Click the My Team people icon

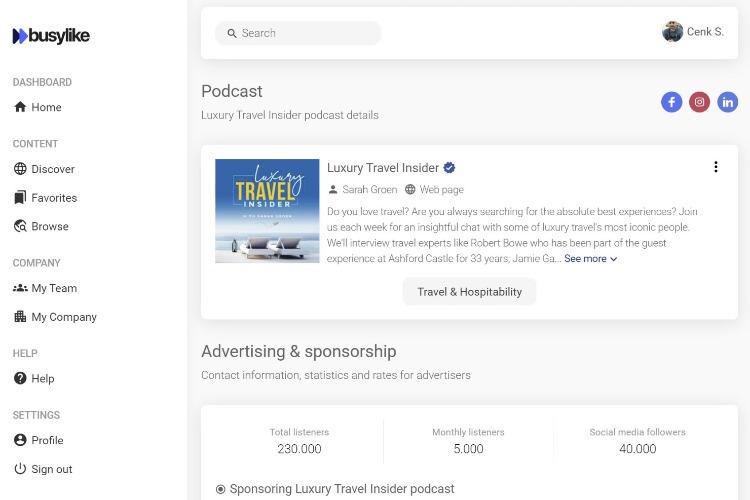20,288
